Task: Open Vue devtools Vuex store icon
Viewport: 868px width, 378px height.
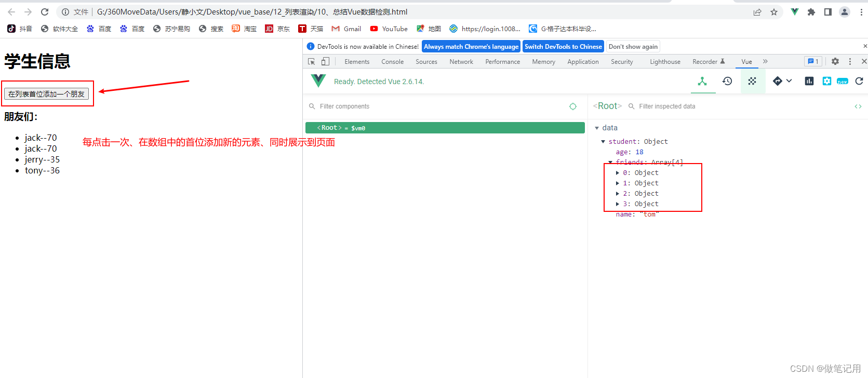Action: tap(752, 81)
